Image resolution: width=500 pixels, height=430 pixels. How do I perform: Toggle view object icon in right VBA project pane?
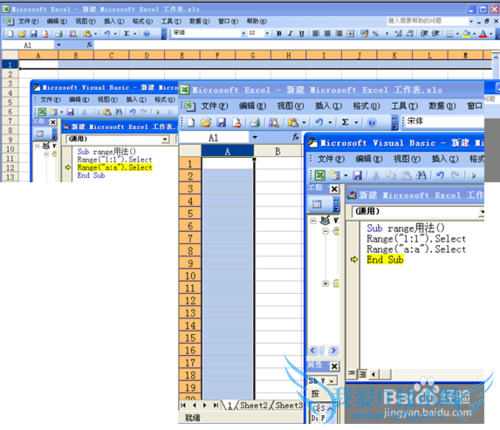pyautogui.click(x=317, y=204)
